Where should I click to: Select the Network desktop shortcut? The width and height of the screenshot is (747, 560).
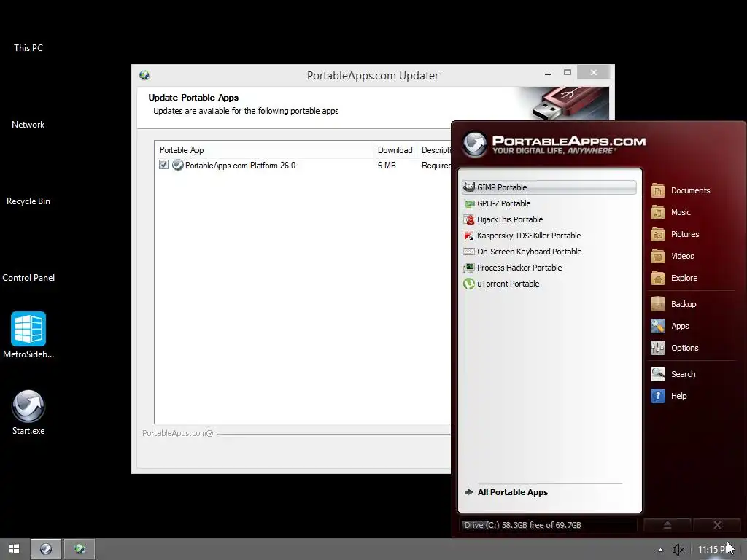pyautogui.click(x=28, y=125)
